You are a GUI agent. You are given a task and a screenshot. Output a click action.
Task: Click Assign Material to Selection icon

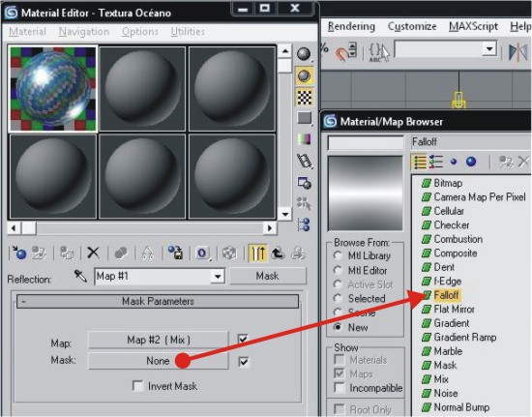[x=67, y=253]
